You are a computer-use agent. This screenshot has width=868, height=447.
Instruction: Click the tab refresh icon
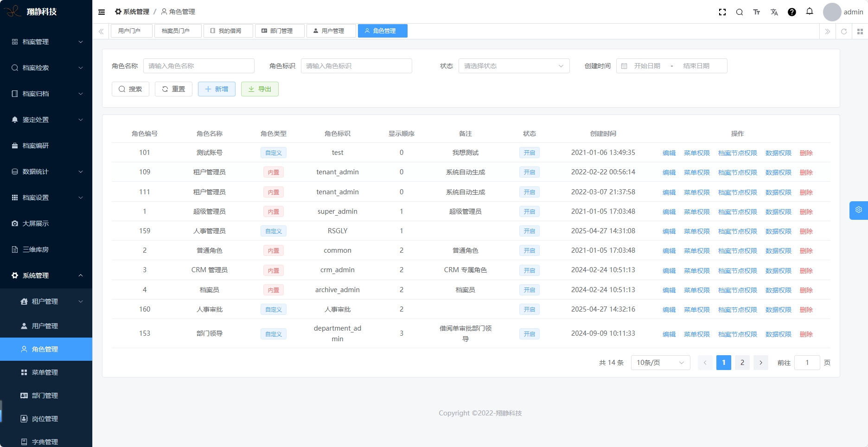[844, 32]
